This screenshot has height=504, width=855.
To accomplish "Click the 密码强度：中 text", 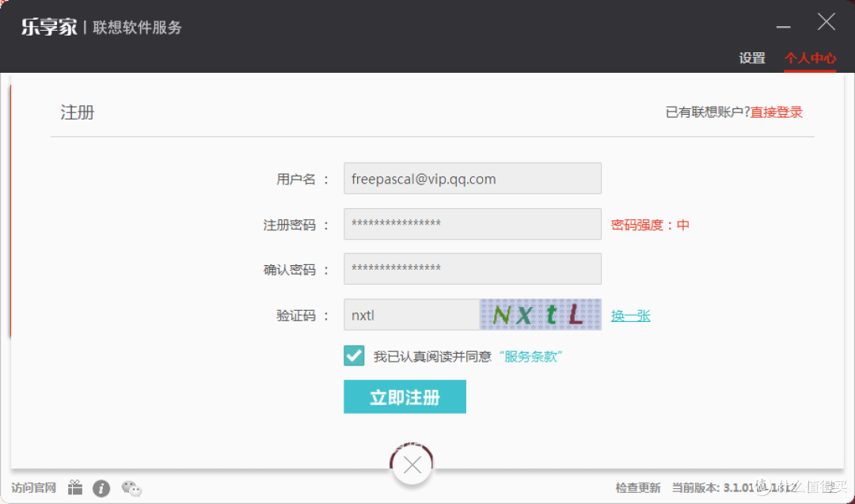I will tap(650, 225).
